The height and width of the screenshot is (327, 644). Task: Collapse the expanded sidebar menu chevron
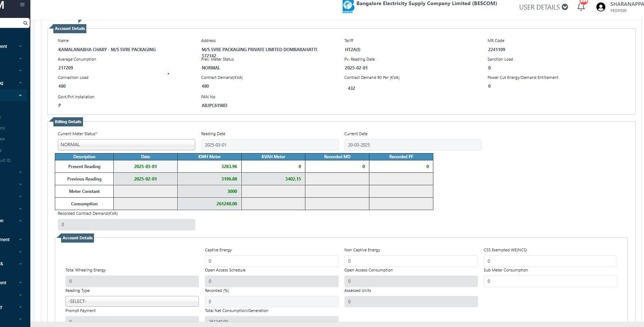click(20, 95)
